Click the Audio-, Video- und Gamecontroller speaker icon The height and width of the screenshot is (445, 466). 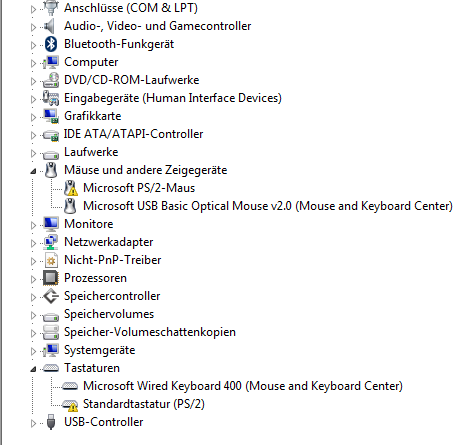click(50, 26)
